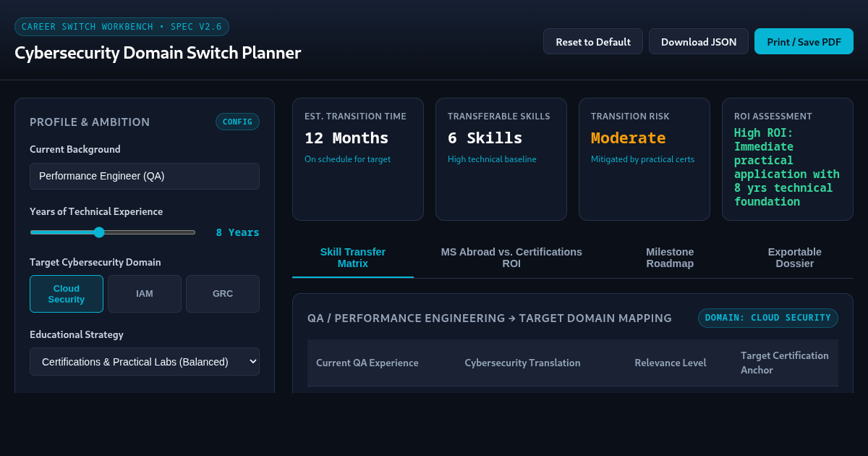The width and height of the screenshot is (868, 456).
Task: Select IAM target domain
Action: 145,294
